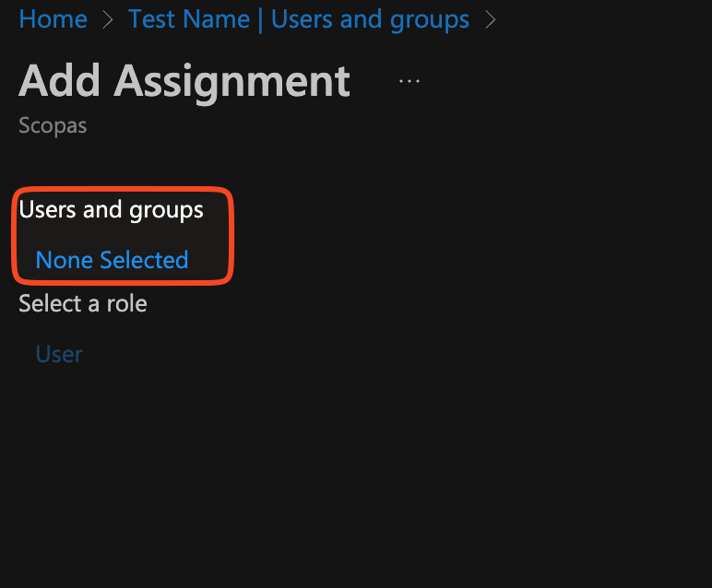Choose the User role link

click(59, 354)
